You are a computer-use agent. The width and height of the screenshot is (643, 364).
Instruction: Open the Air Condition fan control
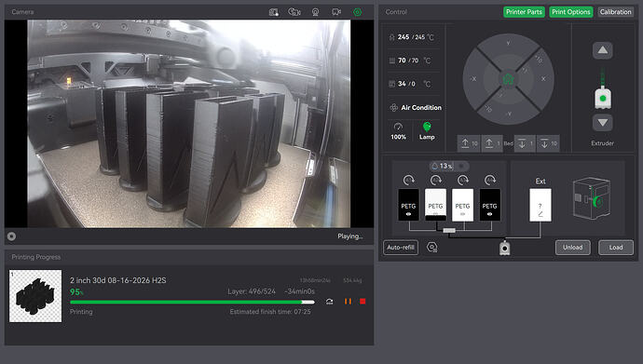pos(416,108)
